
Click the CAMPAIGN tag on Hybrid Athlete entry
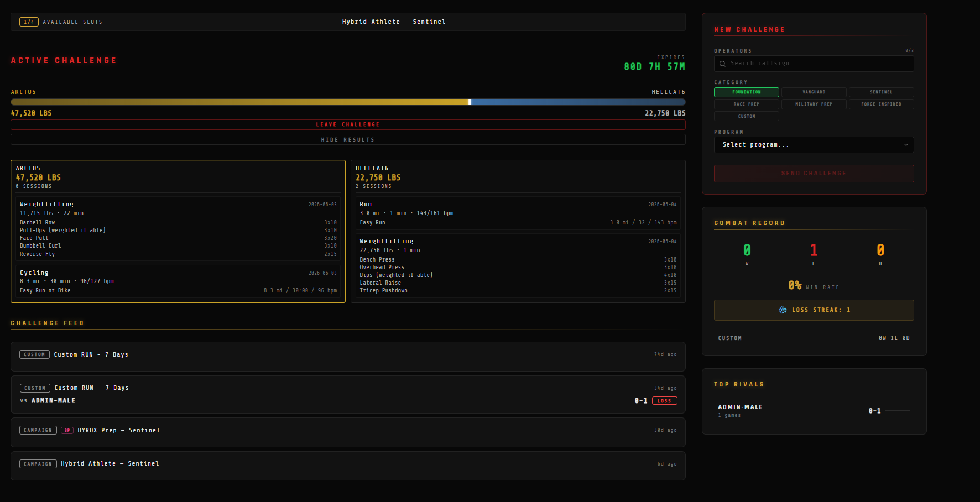(38, 464)
